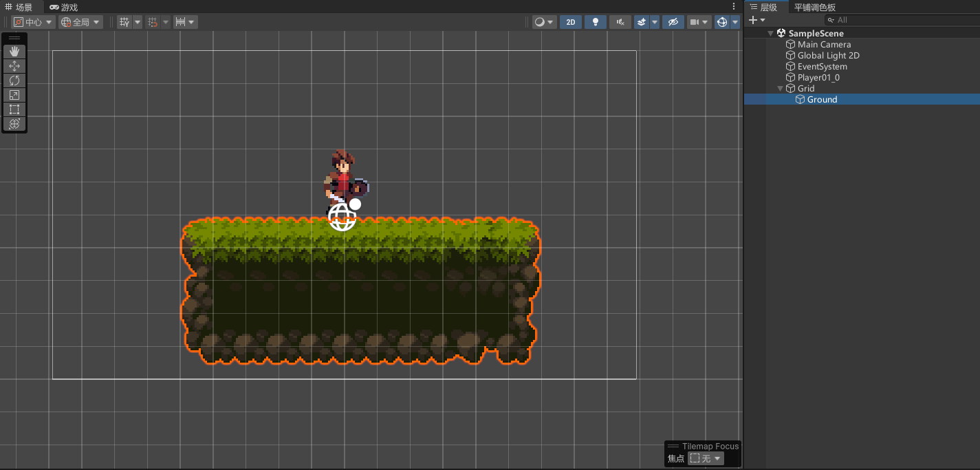Click the tools overlay drag handle
980x470 pixels.
[x=14, y=38]
